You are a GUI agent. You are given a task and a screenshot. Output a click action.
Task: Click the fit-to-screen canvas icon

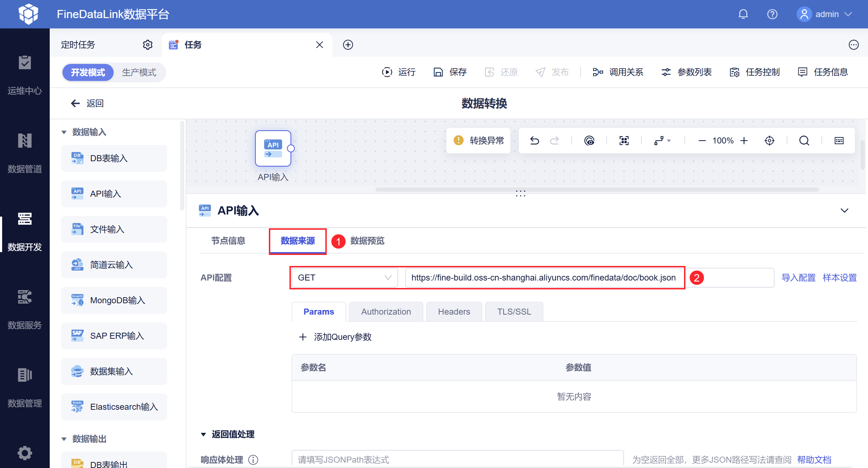tap(624, 141)
